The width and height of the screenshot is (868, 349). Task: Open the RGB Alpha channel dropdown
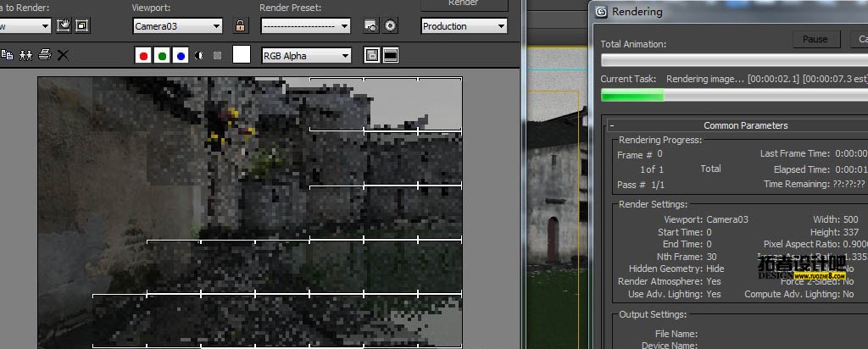306,55
